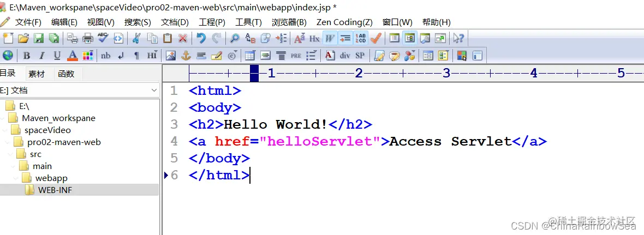This screenshot has height=235, width=644.
Task: Open Find with the magnifier icon
Action: click(235, 39)
